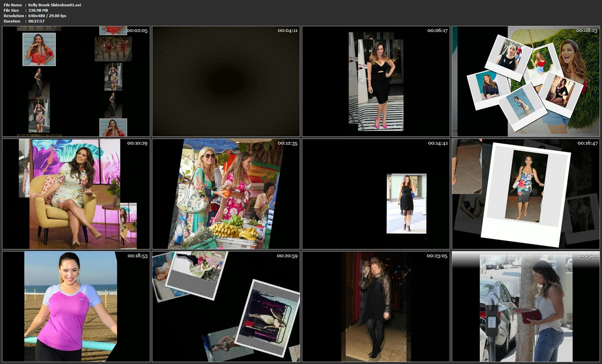The image size is (602, 364).
Task: Click the 'Resolution' label
Action: coord(13,16)
